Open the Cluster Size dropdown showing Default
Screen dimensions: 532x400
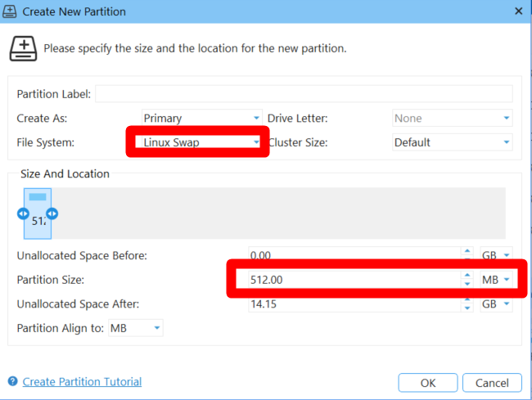[x=453, y=142]
